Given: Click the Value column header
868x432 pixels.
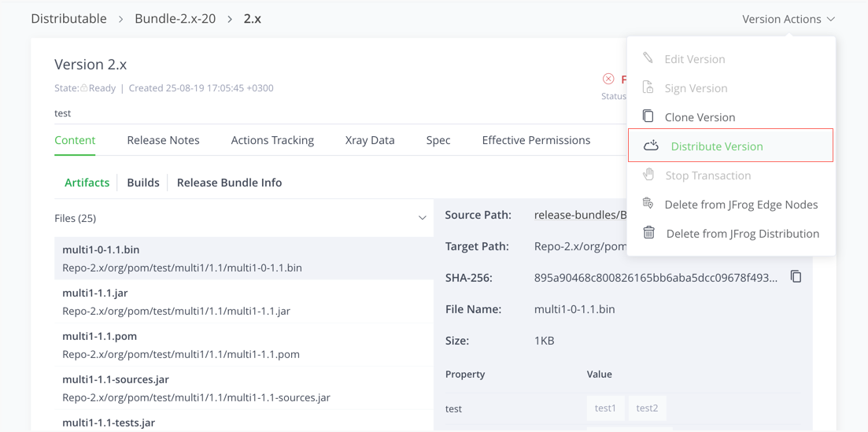Looking at the screenshot, I should click(x=599, y=374).
